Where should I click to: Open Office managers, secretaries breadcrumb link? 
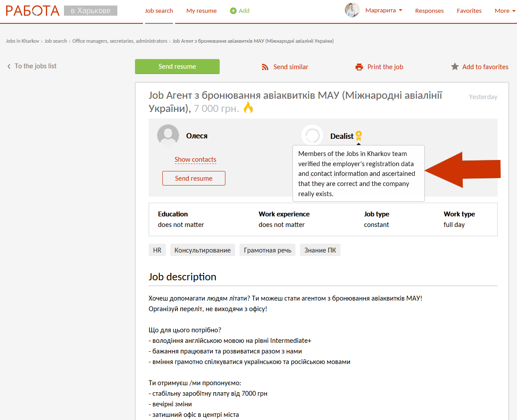[x=120, y=41]
